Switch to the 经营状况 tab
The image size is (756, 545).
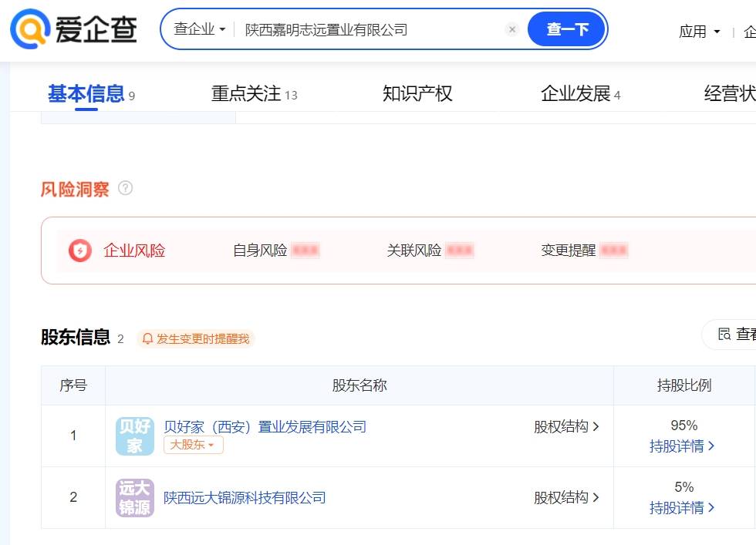tap(730, 93)
